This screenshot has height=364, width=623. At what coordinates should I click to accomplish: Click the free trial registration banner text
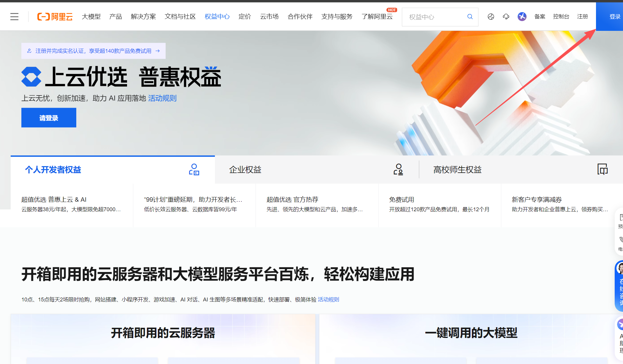coord(93,51)
